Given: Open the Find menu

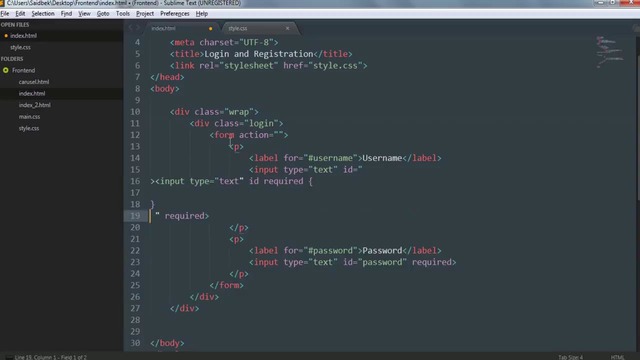Looking at the screenshot, I should 66,13.
